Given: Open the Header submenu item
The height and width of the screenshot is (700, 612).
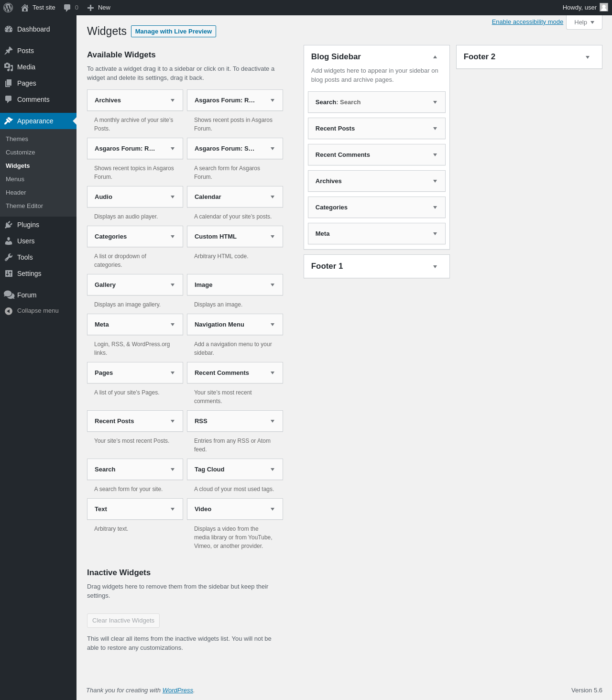Looking at the screenshot, I should pyautogui.click(x=38, y=193).
